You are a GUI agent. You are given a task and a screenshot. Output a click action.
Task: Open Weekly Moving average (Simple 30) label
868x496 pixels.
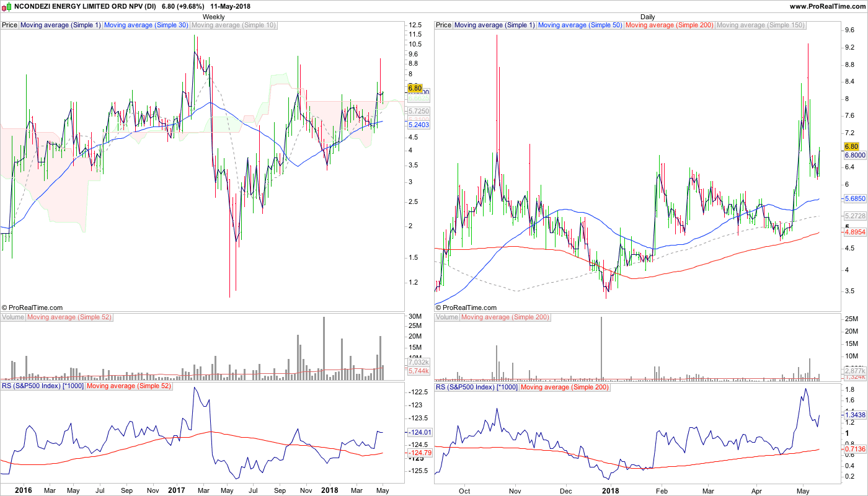pos(146,25)
